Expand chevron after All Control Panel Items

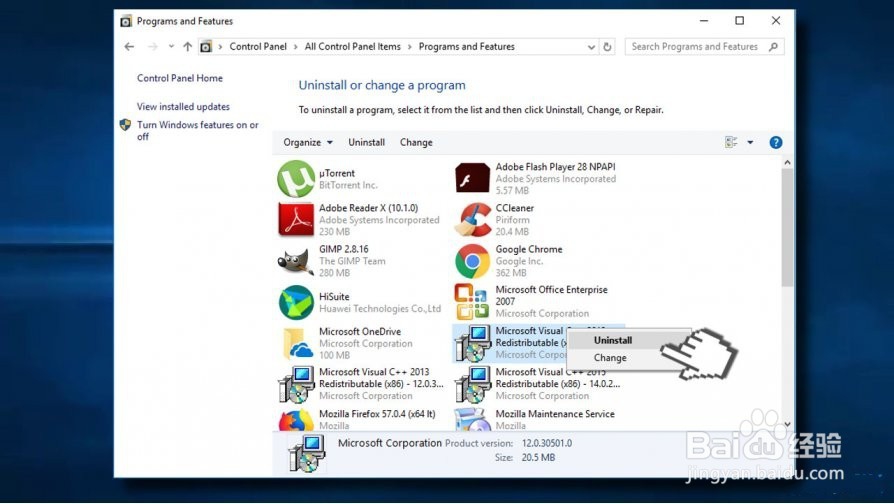point(409,47)
